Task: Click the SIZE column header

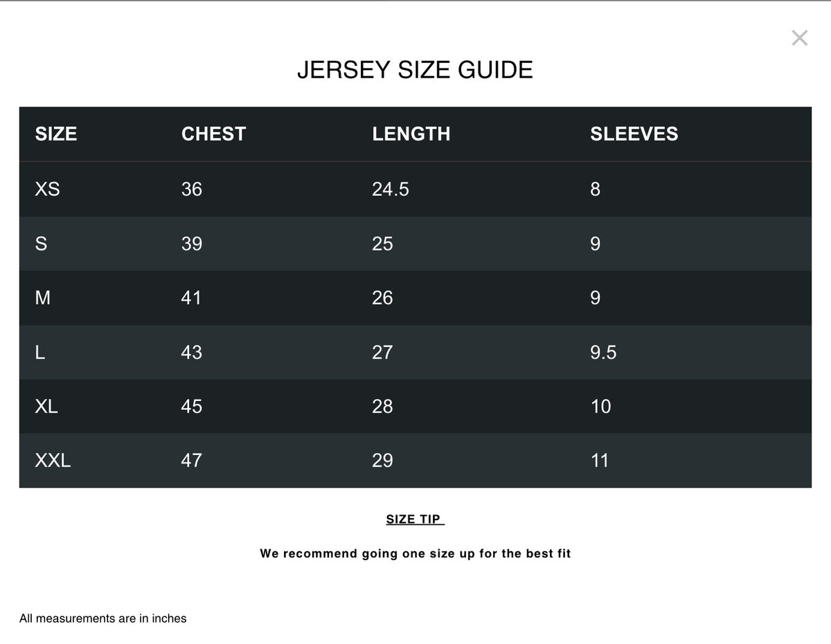Action: click(56, 134)
